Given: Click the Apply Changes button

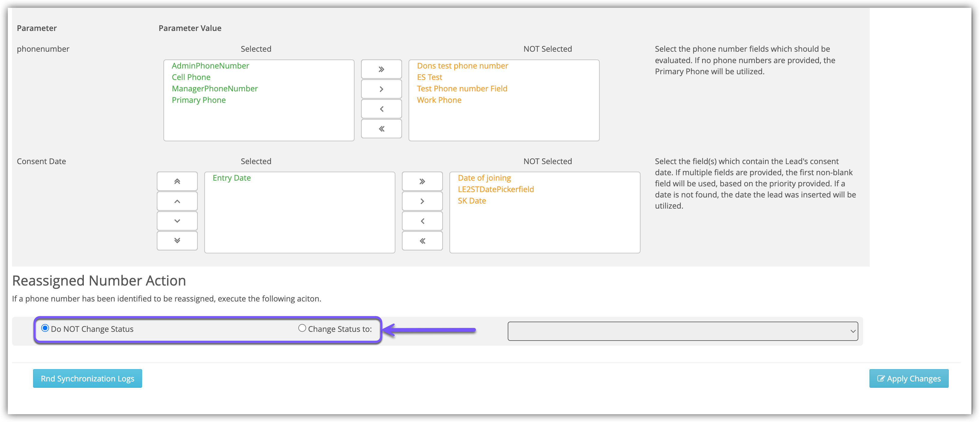Looking at the screenshot, I should pyautogui.click(x=909, y=379).
